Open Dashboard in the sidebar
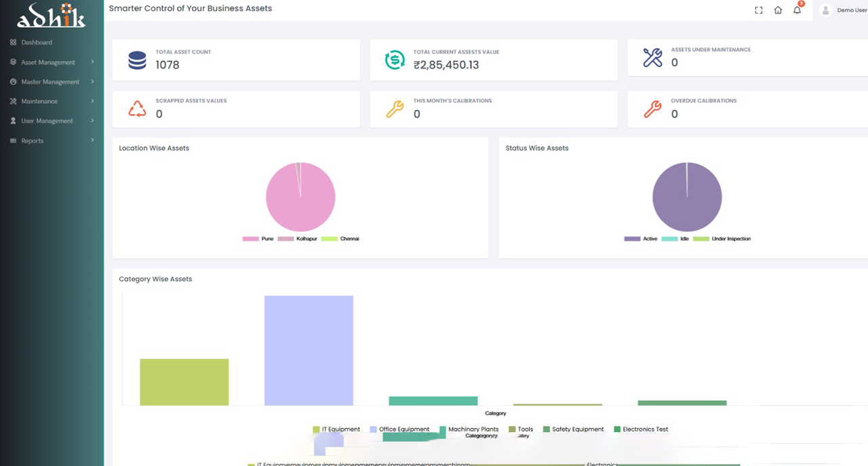The width and height of the screenshot is (868, 466). tap(37, 42)
